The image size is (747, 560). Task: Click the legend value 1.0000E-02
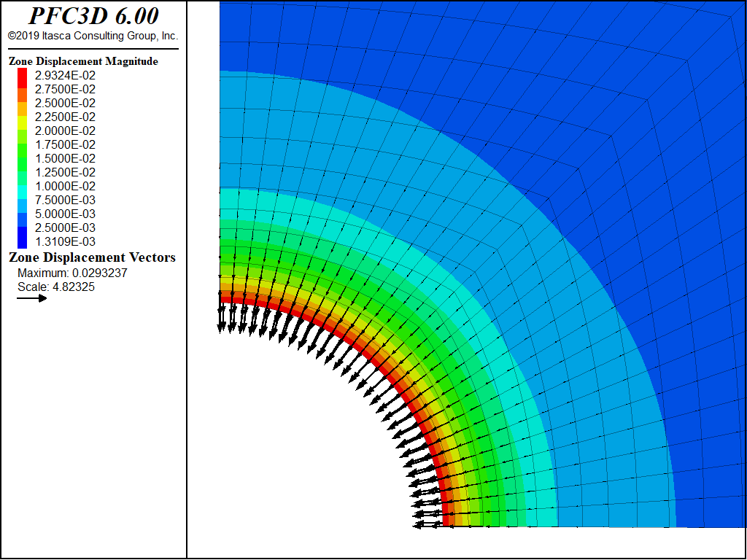65,186
